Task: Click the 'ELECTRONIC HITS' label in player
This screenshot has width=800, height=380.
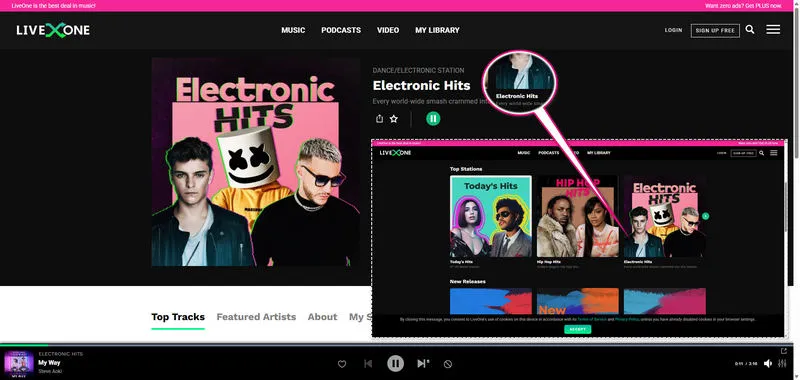Action: [x=61, y=354]
